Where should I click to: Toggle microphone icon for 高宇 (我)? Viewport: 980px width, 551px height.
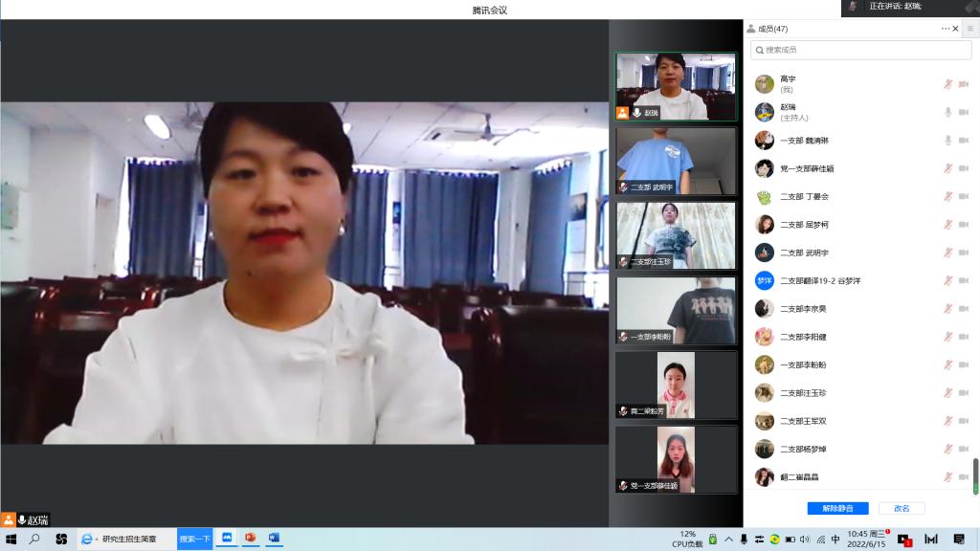tap(948, 84)
